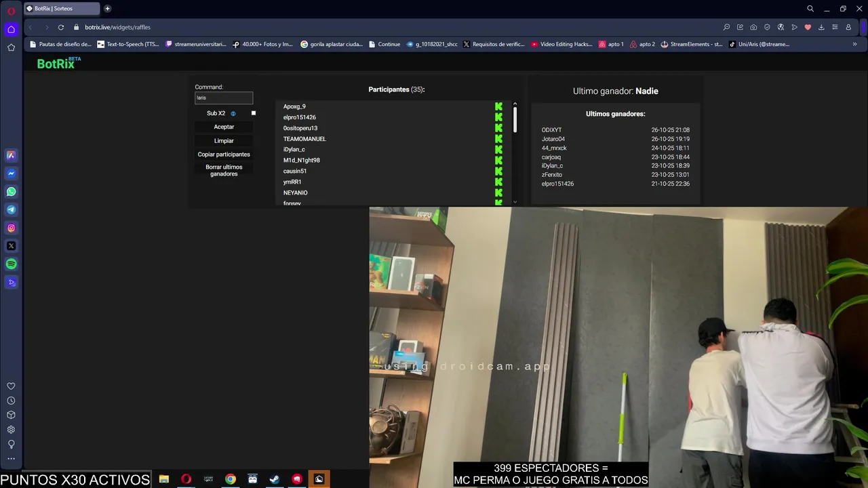Viewport: 868px width, 488px height.
Task: Click the edit note icon in address bar
Action: [740, 27]
